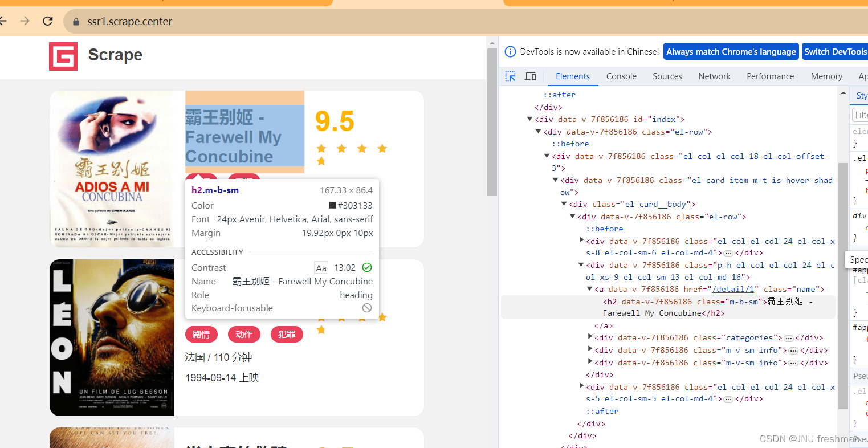Click the info icon in DevTools notification
Viewport: 868px width, 448px height.
tap(511, 51)
